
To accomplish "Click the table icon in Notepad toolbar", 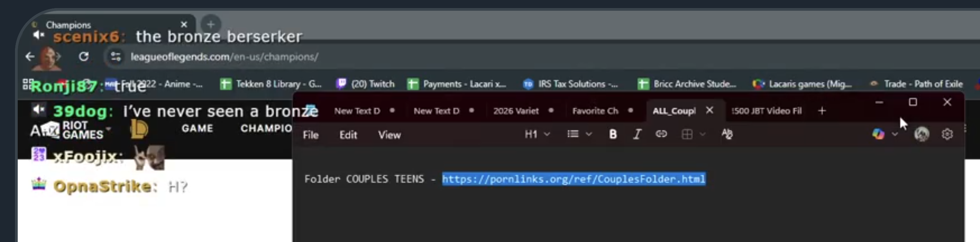I will coord(687,134).
